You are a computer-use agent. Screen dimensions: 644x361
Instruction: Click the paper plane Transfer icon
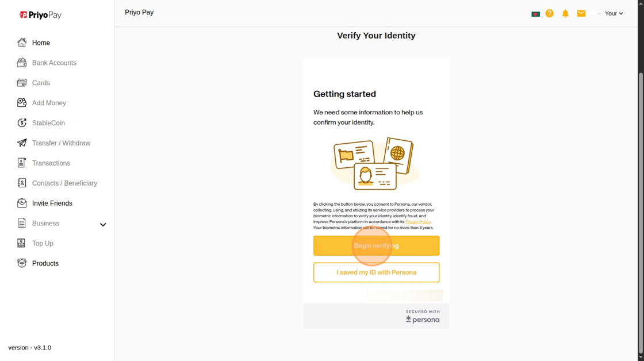(22, 143)
